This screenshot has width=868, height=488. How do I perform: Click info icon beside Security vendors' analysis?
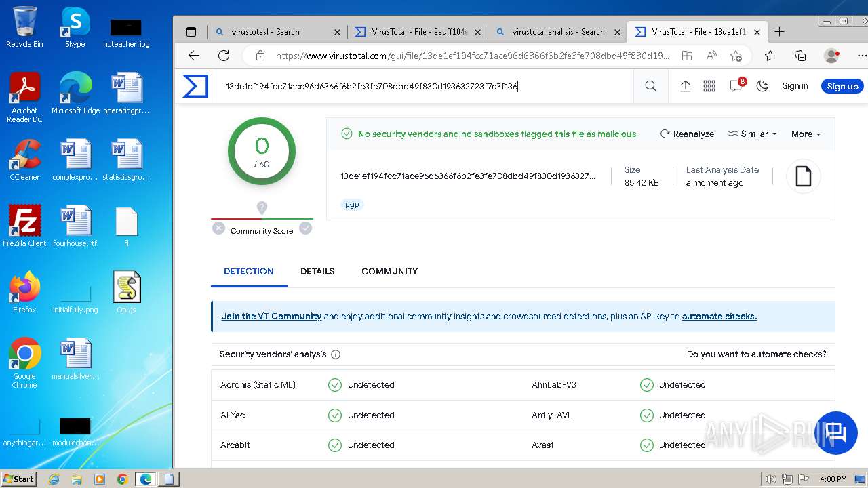(x=336, y=354)
